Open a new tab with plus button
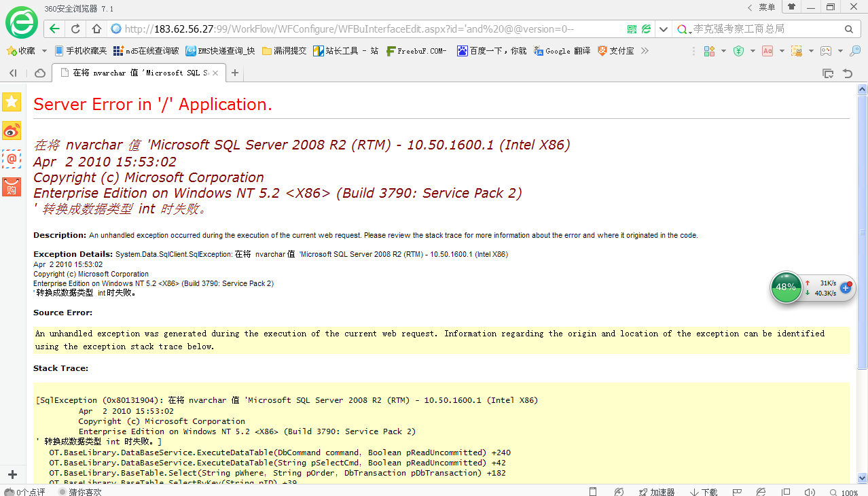Viewport: 868px width, 496px height. (235, 73)
